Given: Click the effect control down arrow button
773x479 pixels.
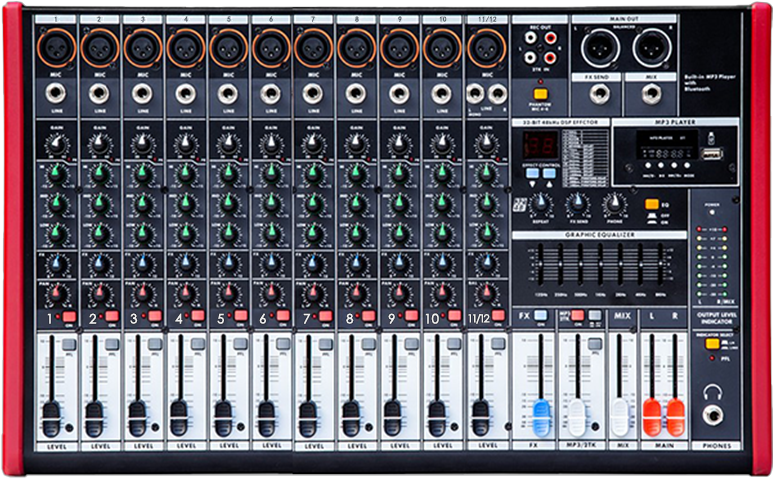Looking at the screenshot, I should click(x=532, y=173).
